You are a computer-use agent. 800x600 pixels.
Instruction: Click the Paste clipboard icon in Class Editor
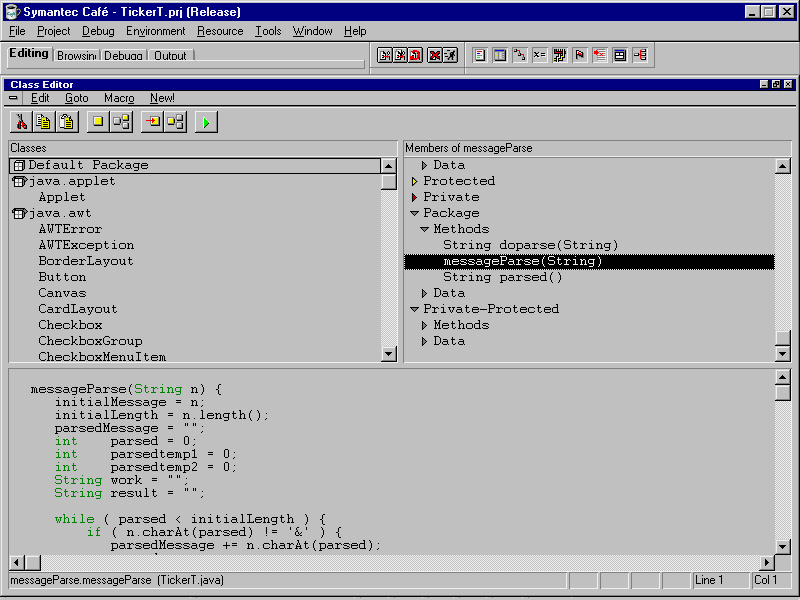pos(67,122)
